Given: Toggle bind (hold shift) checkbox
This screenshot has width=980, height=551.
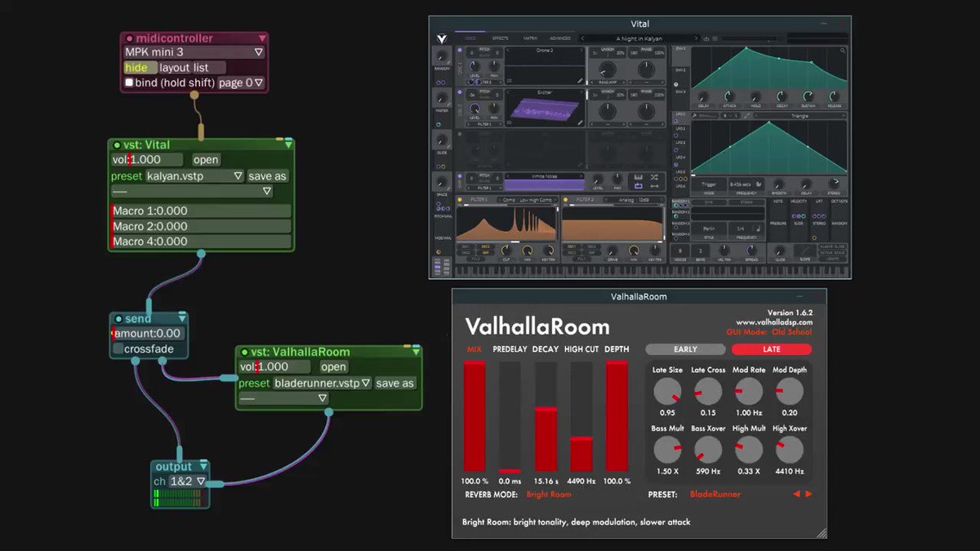Looking at the screenshot, I should (x=129, y=83).
